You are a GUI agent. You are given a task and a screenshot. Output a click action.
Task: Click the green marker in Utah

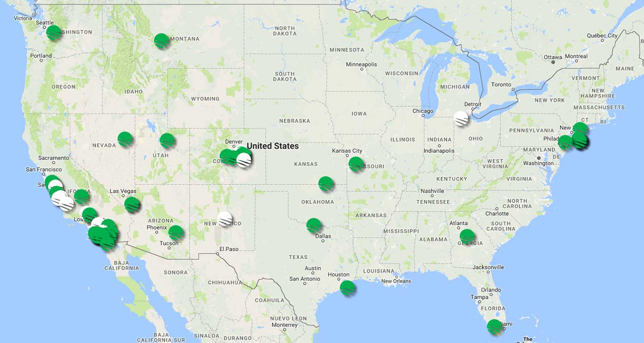167,140
